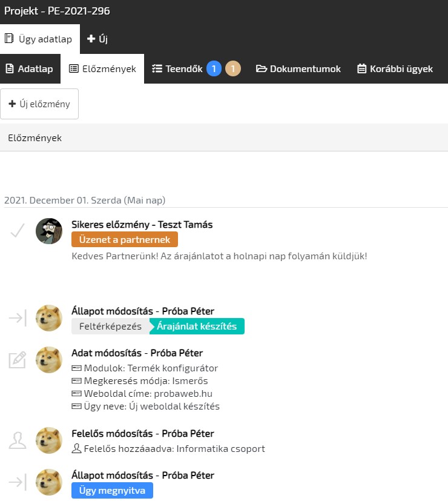This screenshot has width=448, height=501.
Task: Click Próba Péter avatar in Felelős módosítás entry
Action: coord(49,440)
